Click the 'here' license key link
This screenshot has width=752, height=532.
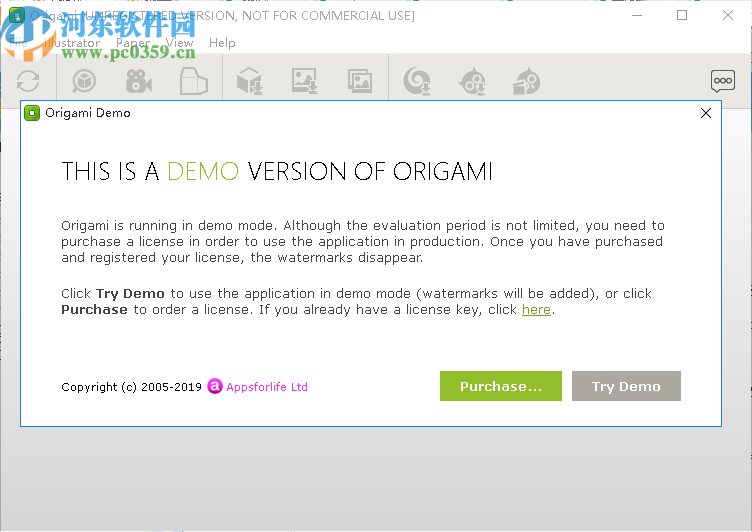pos(536,309)
